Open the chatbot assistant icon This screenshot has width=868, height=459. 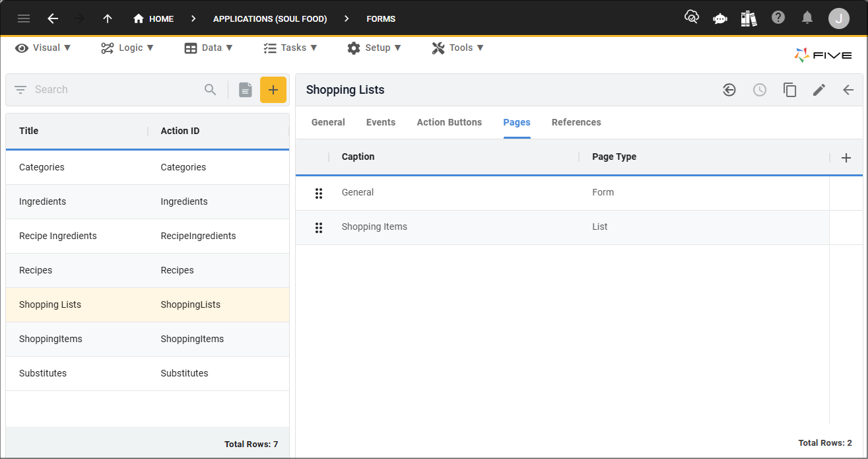click(720, 18)
